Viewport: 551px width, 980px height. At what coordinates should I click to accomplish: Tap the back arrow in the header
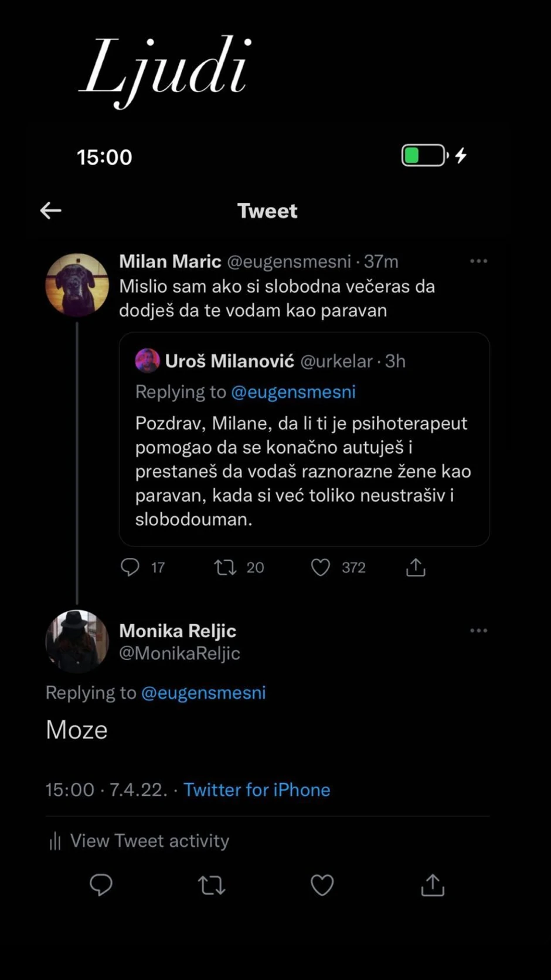coord(51,210)
